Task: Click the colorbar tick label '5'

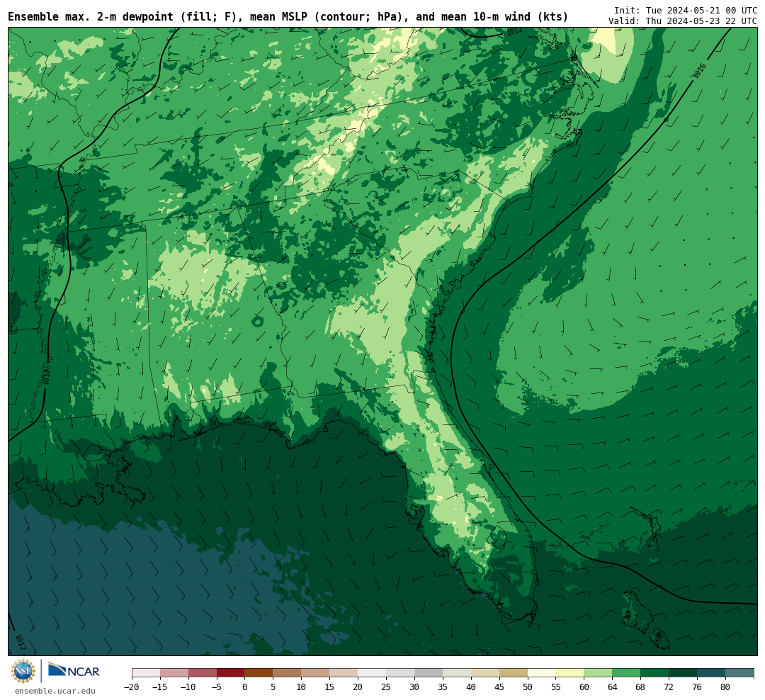Action: [273, 687]
